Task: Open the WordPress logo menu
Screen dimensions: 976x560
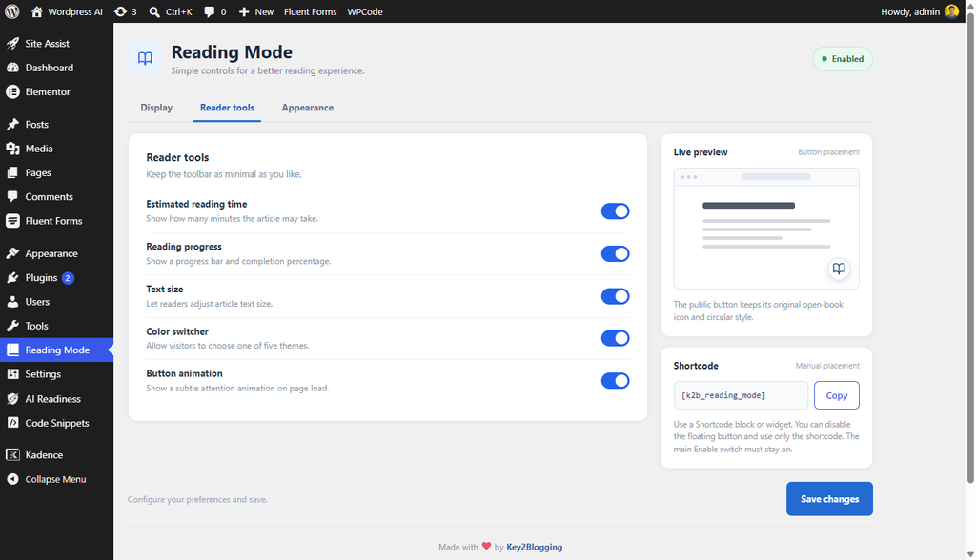Action: pyautogui.click(x=11, y=11)
